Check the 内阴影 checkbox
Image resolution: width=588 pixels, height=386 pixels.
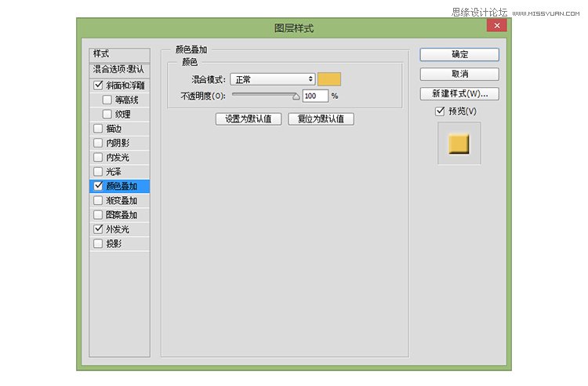tap(98, 143)
